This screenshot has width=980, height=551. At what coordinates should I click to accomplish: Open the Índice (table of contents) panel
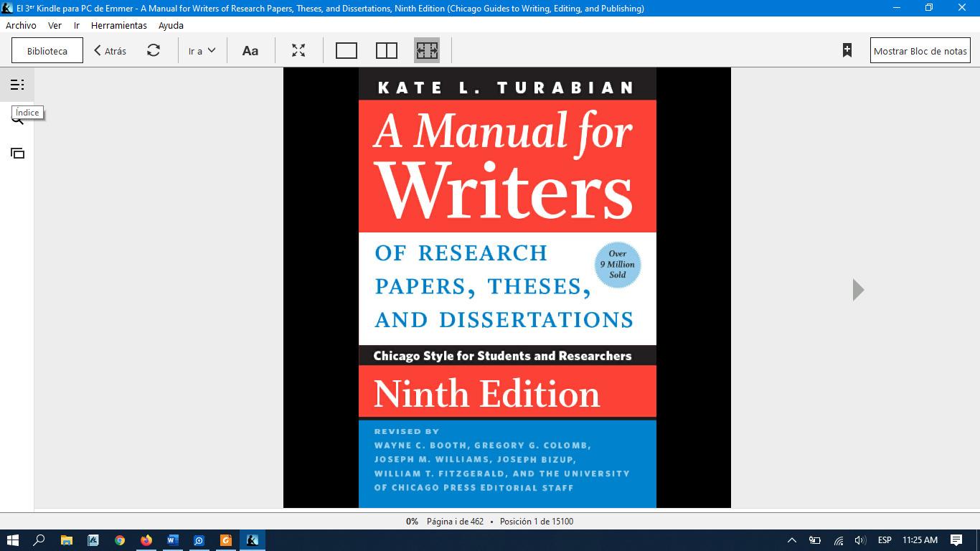[17, 84]
